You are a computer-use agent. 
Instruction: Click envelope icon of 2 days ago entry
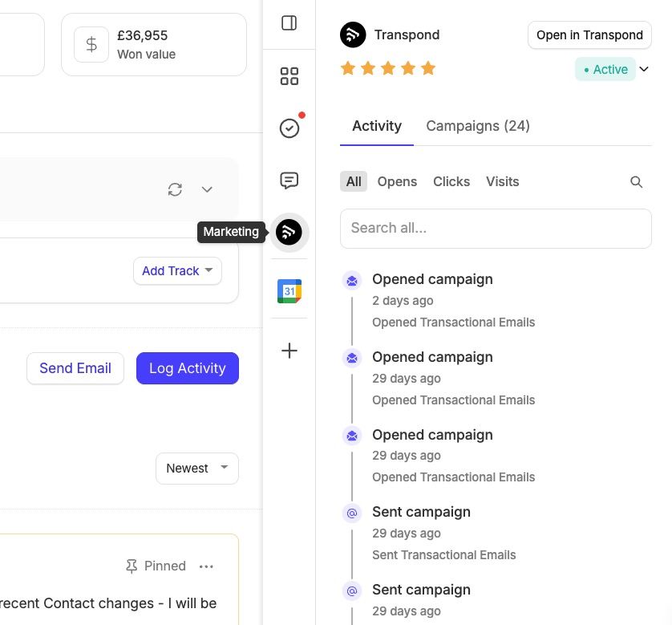pos(352,281)
